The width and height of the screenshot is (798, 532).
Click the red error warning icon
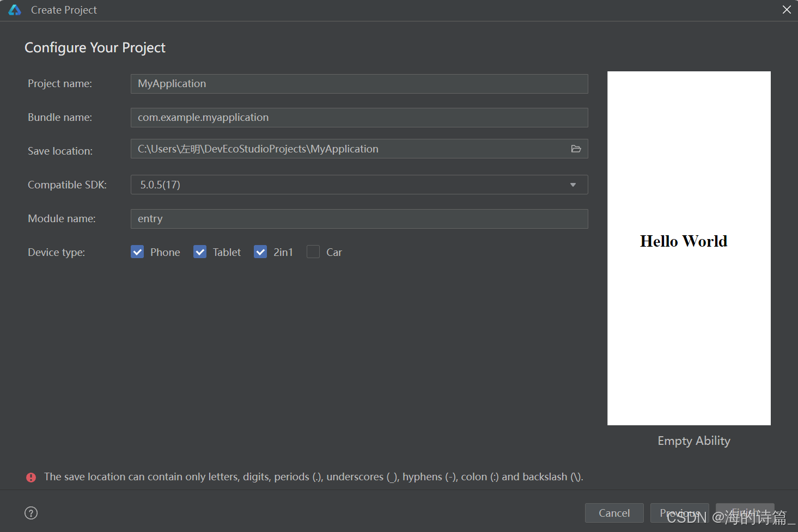(x=31, y=477)
